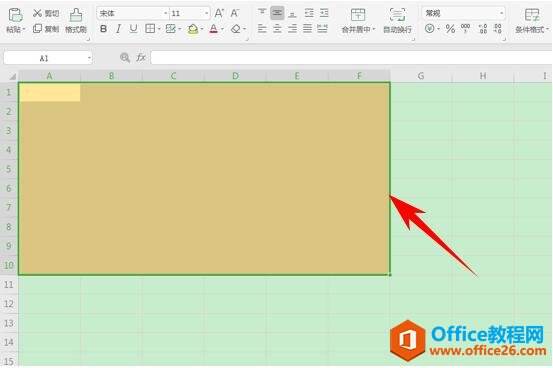Select the Format Painter brush icon
553x368 pixels.
click(x=75, y=15)
